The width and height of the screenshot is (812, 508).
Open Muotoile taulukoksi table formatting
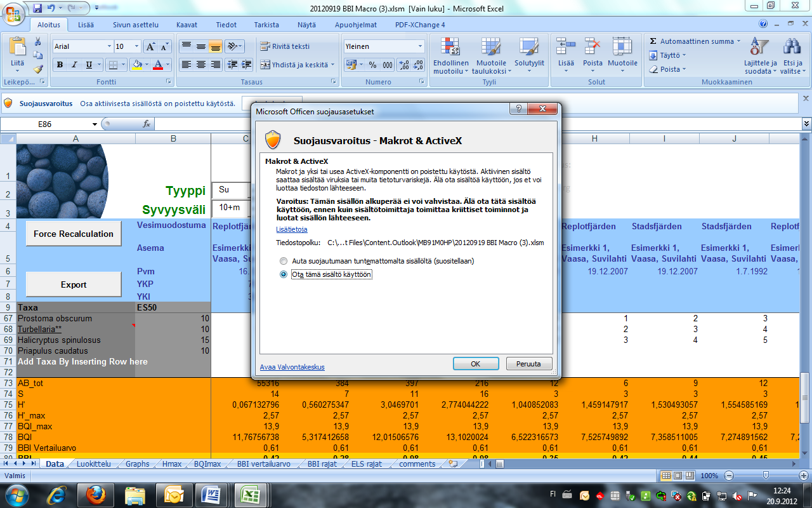coord(491,55)
